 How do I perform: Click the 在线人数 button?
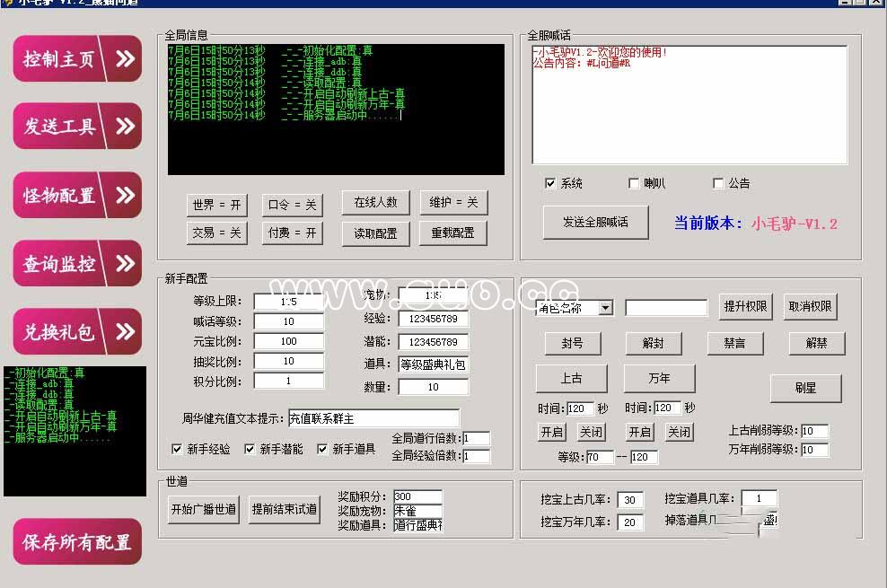coord(375,203)
